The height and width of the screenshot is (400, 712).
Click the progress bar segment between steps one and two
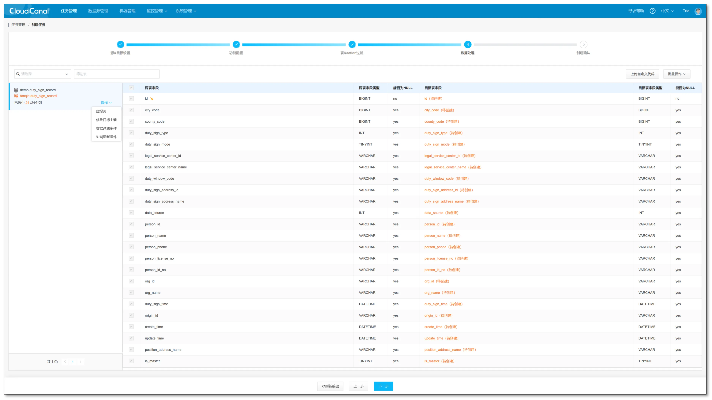coord(178,44)
